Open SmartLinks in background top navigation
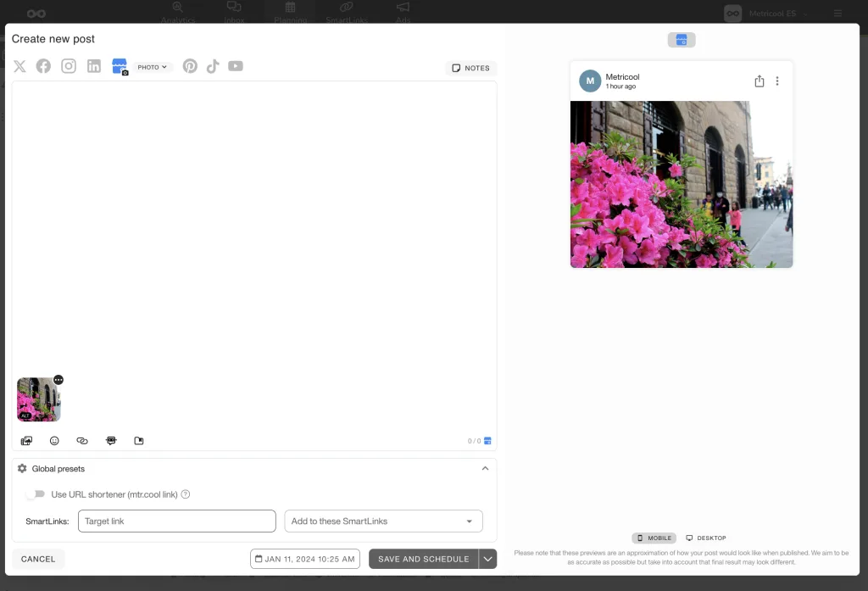The height and width of the screenshot is (591, 868). point(347,13)
